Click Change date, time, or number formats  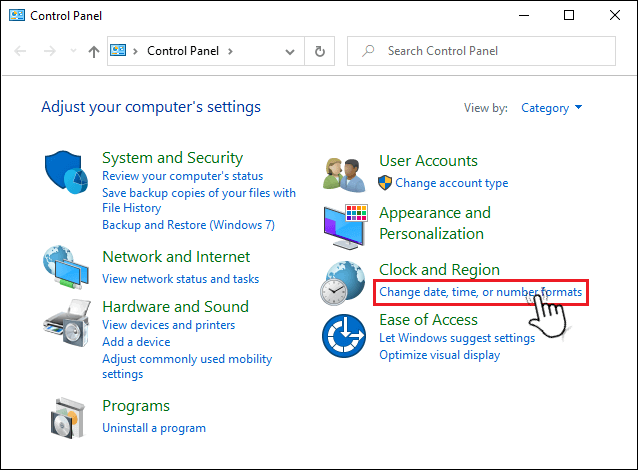click(x=480, y=292)
